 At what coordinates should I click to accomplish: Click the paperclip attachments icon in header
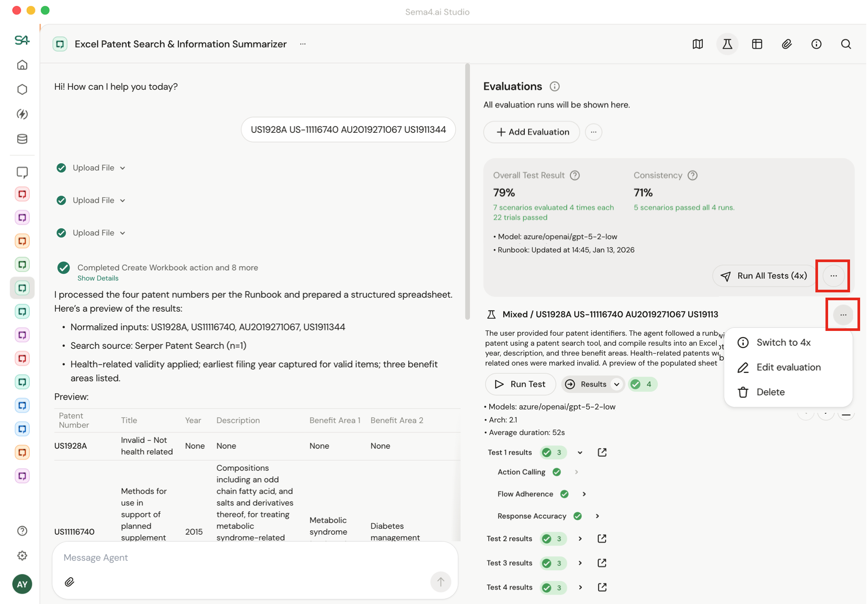[x=786, y=44]
